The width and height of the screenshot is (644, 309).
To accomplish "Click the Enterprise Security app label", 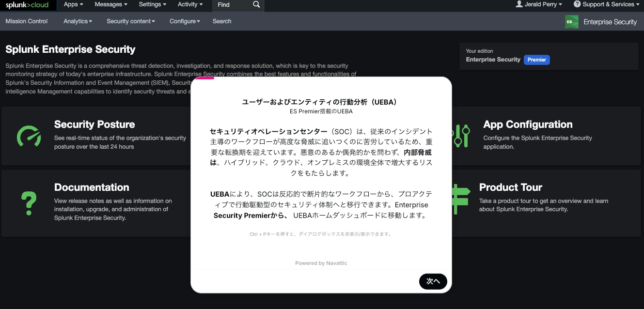I will tap(610, 22).
